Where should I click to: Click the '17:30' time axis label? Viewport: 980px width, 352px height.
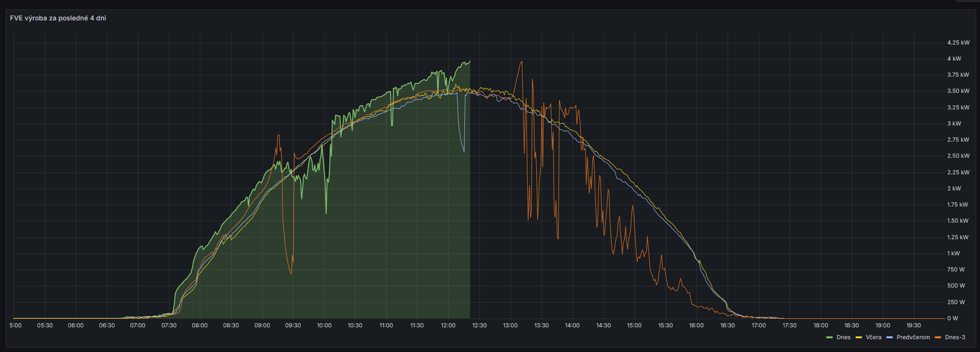tap(790, 325)
